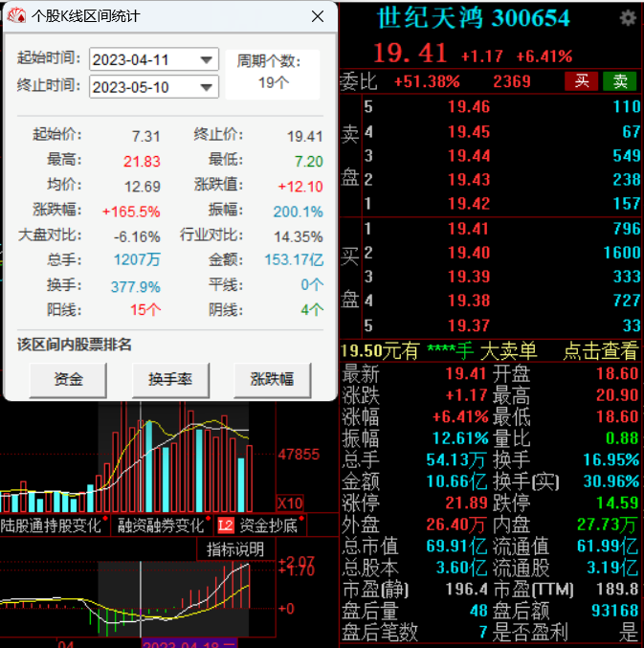The height and width of the screenshot is (648, 644).
Task: Select buy level 2 price 19.40
Action: point(469,253)
